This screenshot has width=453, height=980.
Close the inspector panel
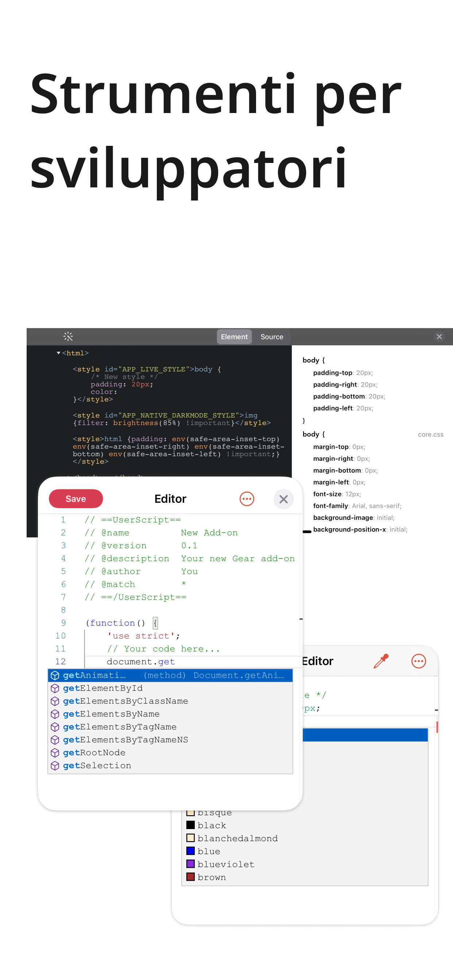pyautogui.click(x=439, y=337)
